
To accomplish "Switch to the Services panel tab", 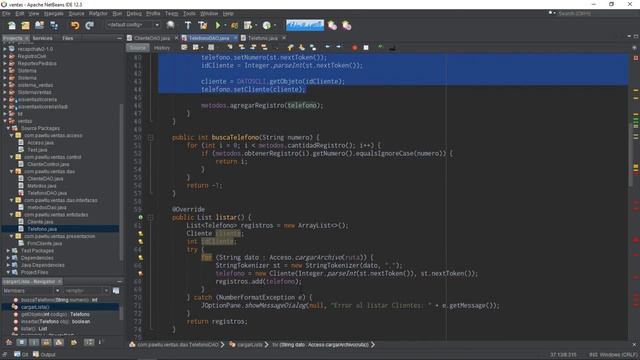I will coord(42,38).
